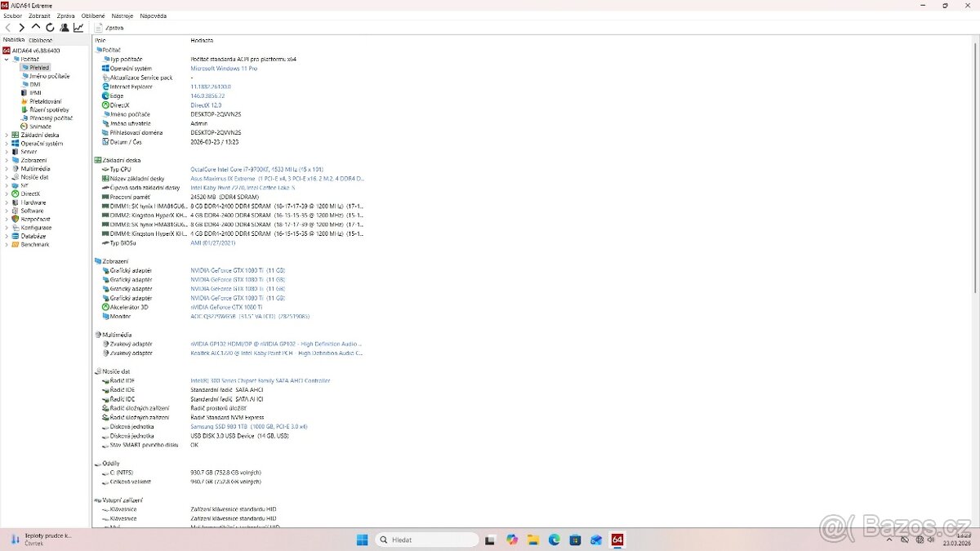This screenshot has height=551, width=980.
Task: Expand the Benchmark tree node
Action: coord(7,244)
